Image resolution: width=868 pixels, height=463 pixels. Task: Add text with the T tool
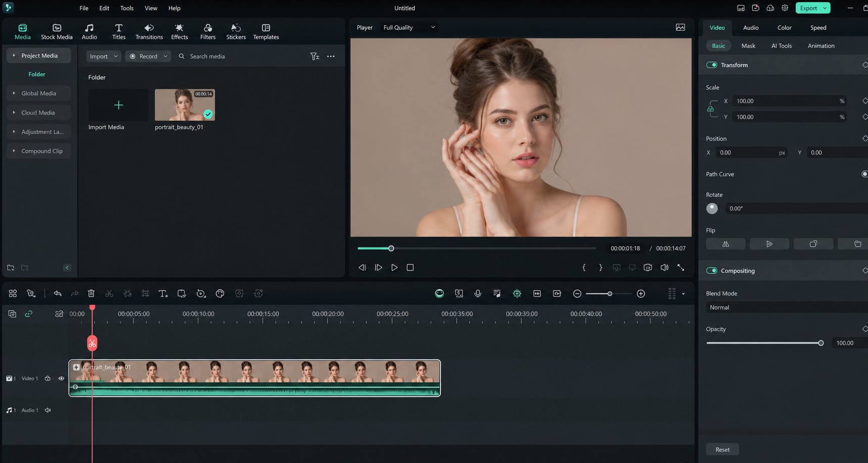[163, 294]
